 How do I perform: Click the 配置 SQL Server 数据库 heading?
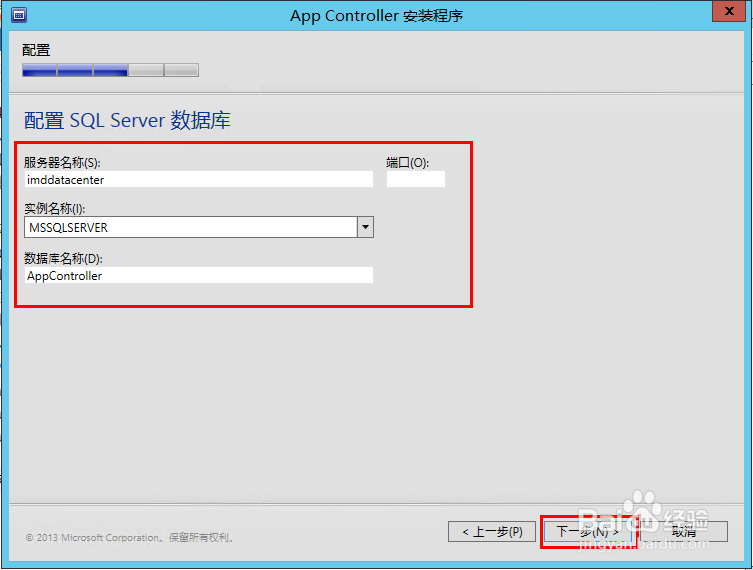point(127,120)
